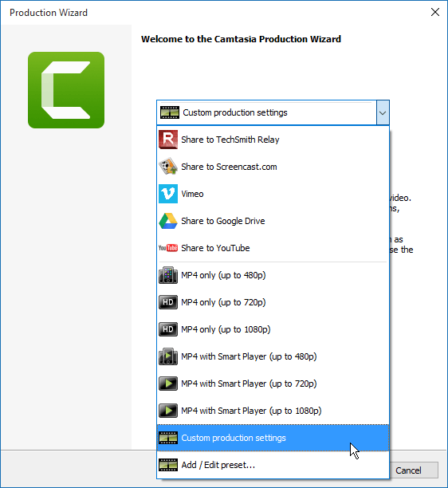Viewport: 448px width, 488px height.
Task: Select highlighted Custom production settings entry
Action: 273,438
